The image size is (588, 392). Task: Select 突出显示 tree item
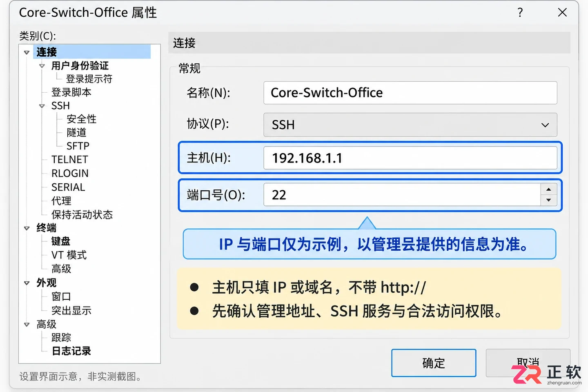pyautogui.click(x=71, y=310)
